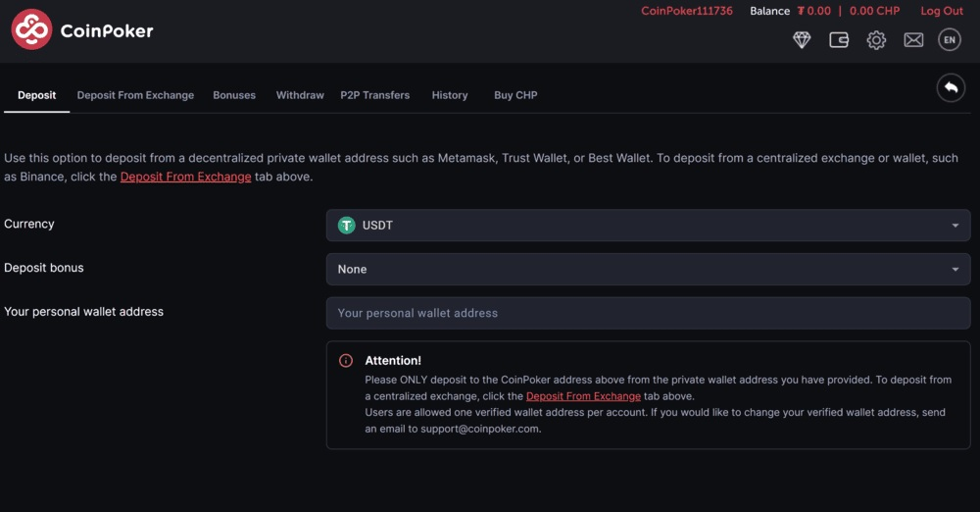Open the Buy CHP tab
Viewport: 980px width, 512px height.
515,95
